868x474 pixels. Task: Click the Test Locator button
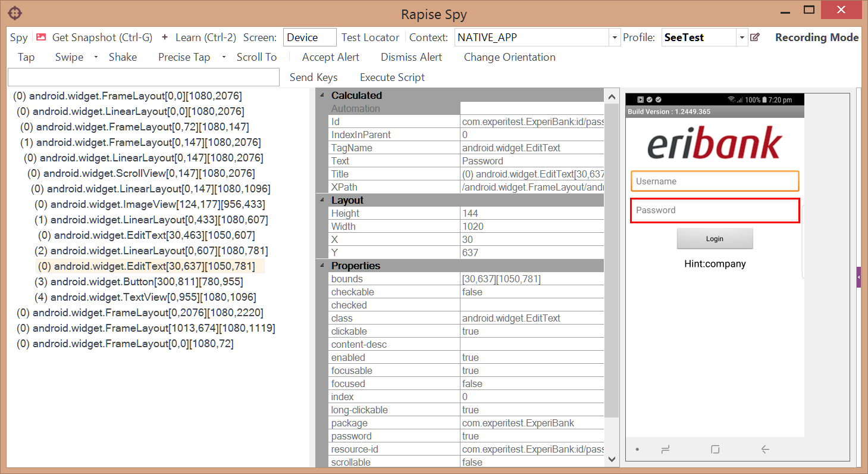pyautogui.click(x=370, y=37)
